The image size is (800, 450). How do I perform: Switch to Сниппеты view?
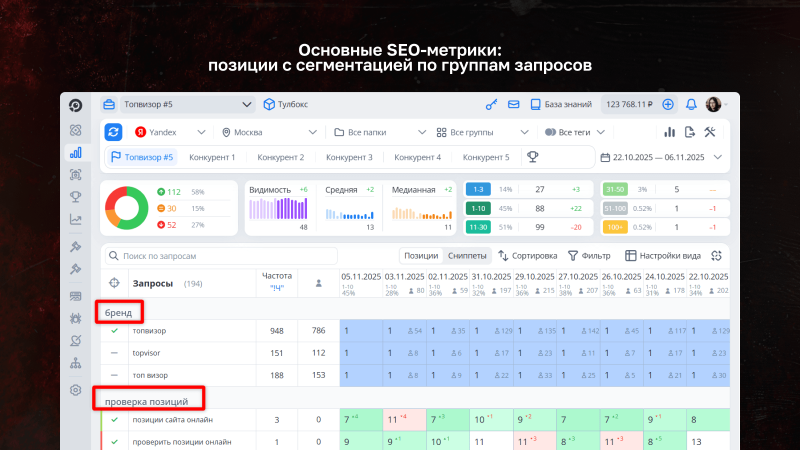[x=467, y=256]
